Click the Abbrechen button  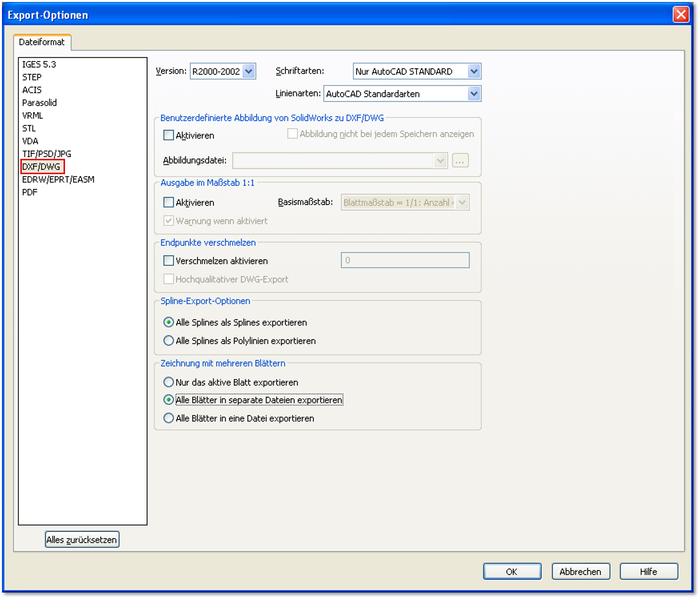(x=580, y=572)
